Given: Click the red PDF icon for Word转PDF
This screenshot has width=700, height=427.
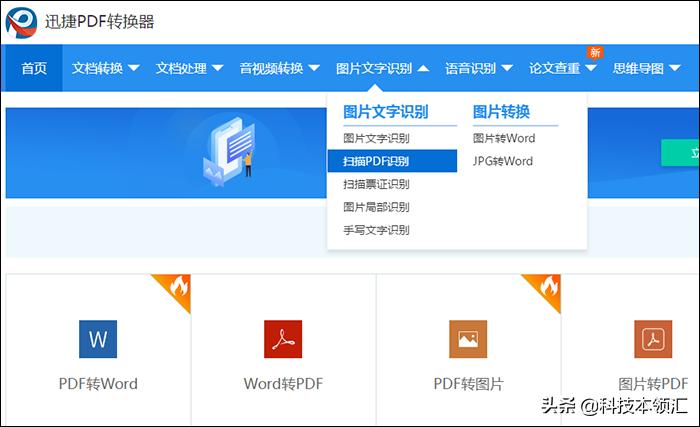Looking at the screenshot, I should tap(283, 339).
